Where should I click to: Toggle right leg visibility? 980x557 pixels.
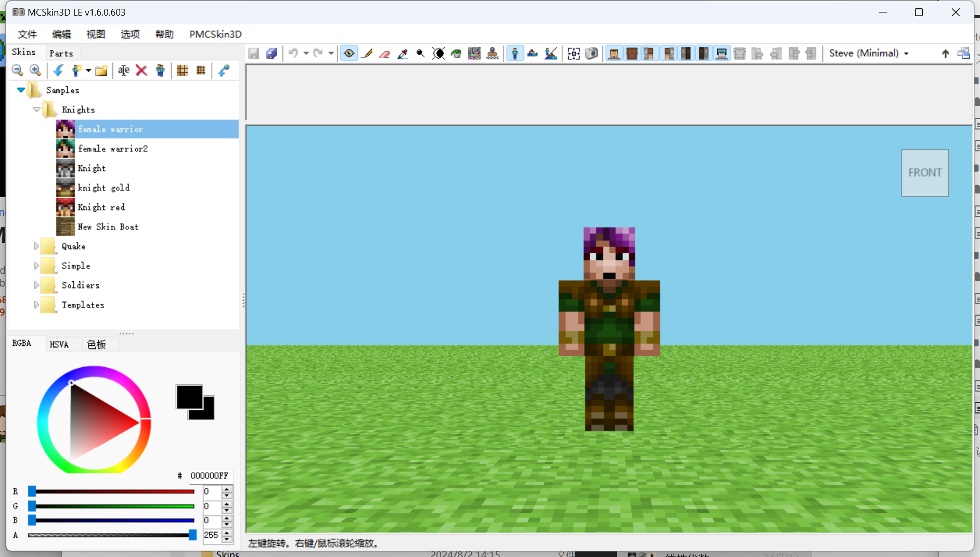coord(686,53)
